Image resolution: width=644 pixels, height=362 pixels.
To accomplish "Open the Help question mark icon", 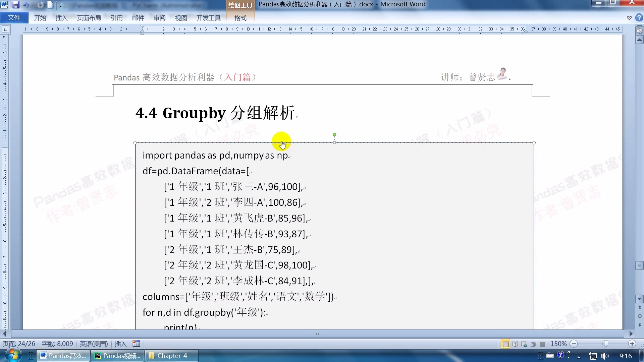I will (x=639, y=17).
